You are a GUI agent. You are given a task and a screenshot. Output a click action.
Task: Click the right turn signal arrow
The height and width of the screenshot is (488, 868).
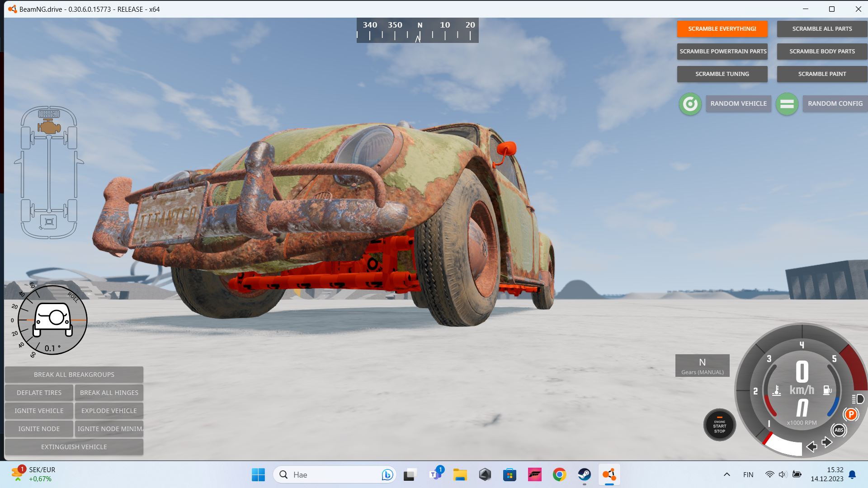coord(827,442)
